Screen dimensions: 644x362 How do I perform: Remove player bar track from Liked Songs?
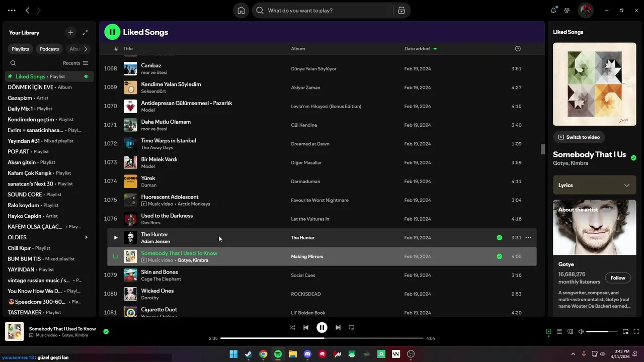(106, 331)
